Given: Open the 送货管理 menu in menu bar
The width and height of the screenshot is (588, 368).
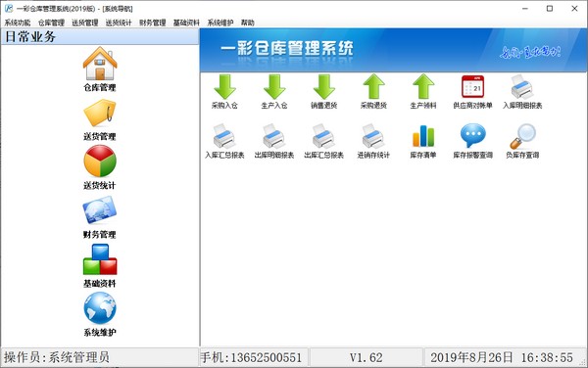Looking at the screenshot, I should [x=85, y=23].
